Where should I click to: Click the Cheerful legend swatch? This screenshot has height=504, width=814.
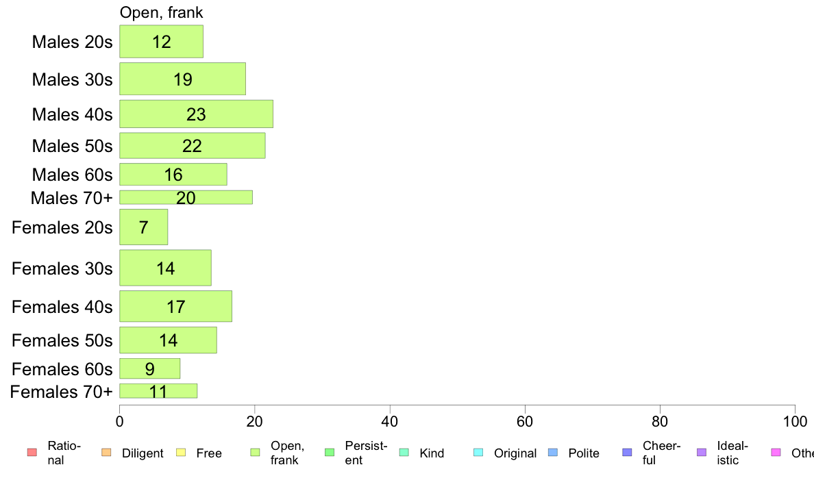point(627,453)
